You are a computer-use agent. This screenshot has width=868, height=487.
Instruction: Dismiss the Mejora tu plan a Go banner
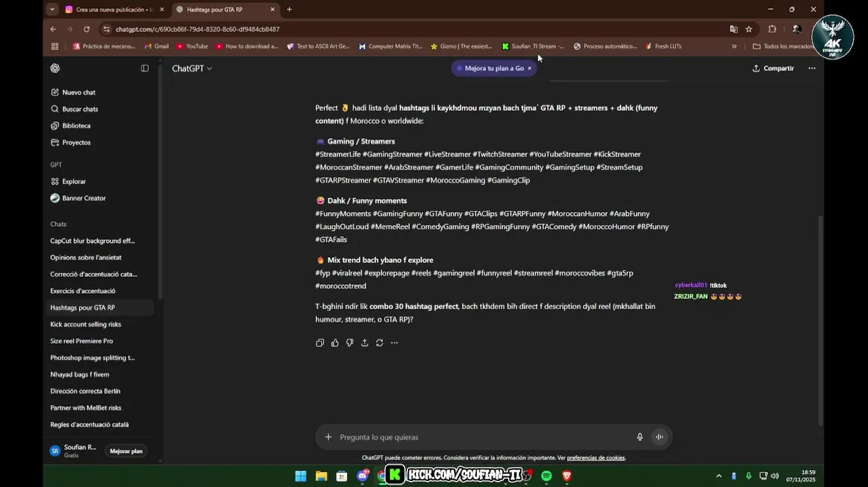tap(530, 68)
